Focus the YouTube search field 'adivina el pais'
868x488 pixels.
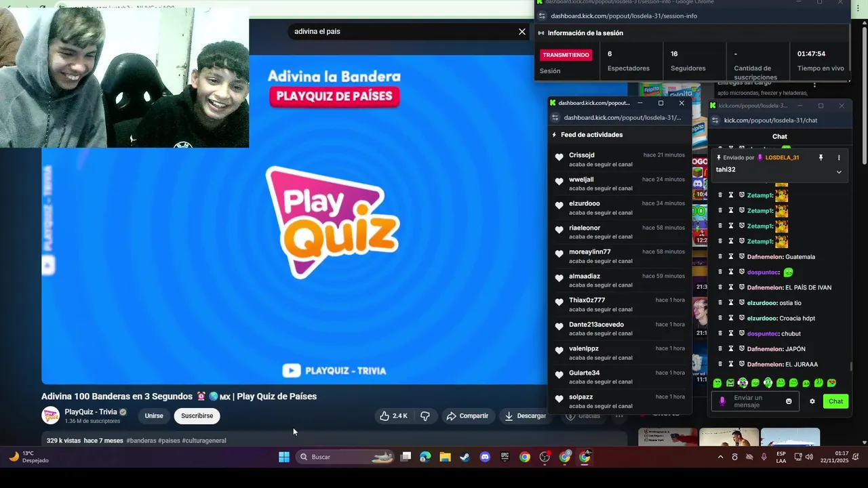(x=403, y=32)
